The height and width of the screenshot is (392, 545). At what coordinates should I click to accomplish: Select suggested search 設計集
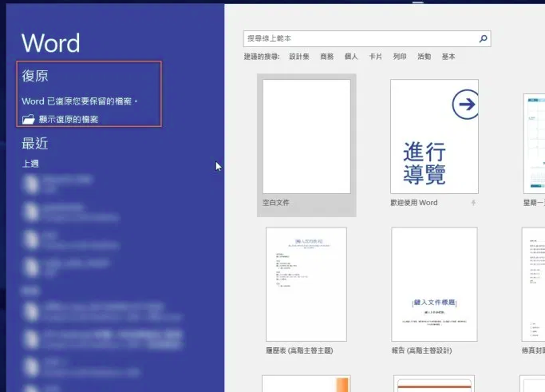point(299,57)
